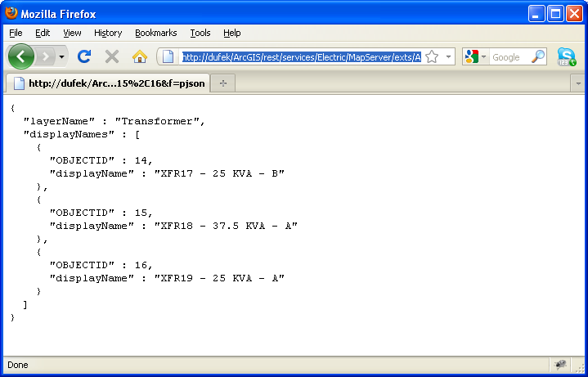588x377 pixels.
Task: Open a new tab with the plus button
Action: [x=223, y=83]
